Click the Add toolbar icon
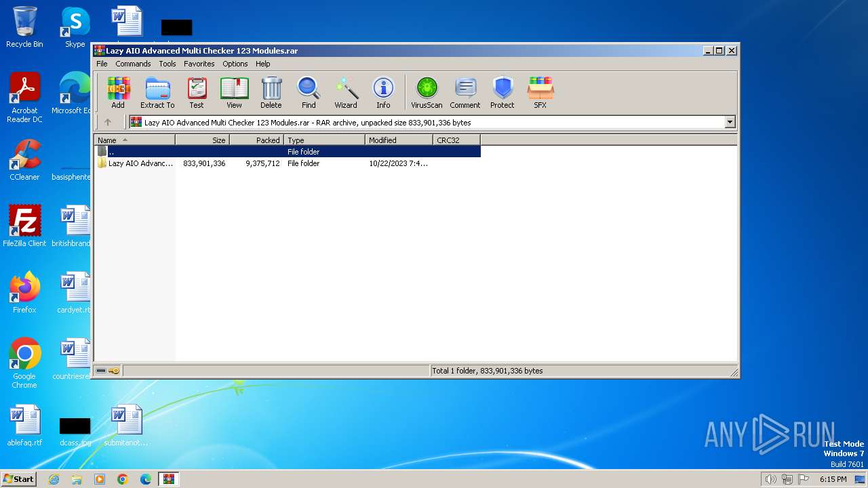Screen dimensions: 868x488 118,92
